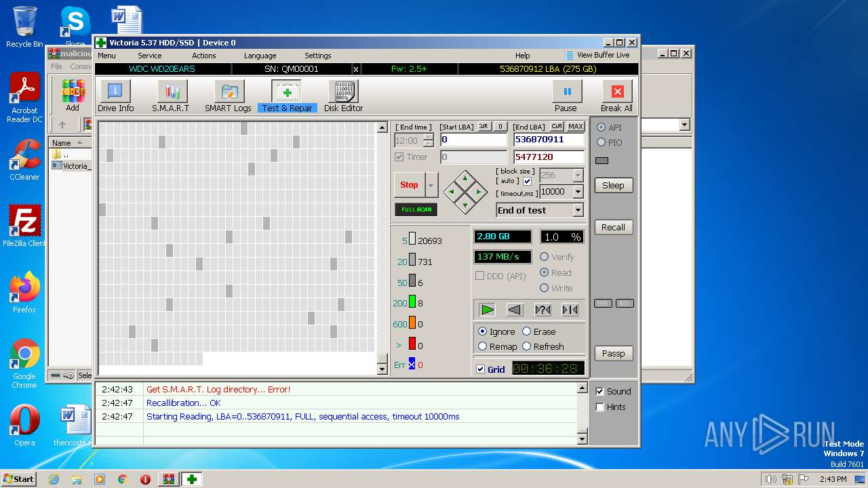This screenshot has height=488, width=868.
Task: Open CCleaner desktop shortcut
Action: click(x=24, y=160)
